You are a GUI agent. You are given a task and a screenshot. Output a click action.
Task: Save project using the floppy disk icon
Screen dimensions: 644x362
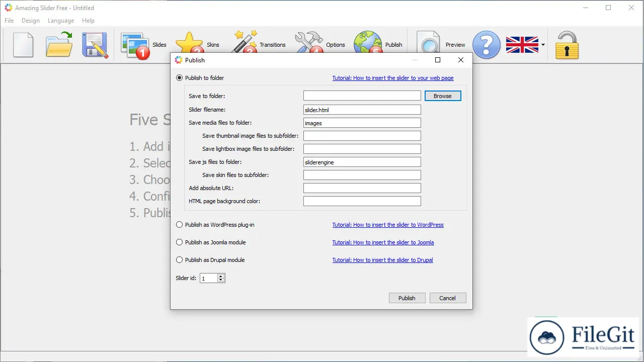95,45
